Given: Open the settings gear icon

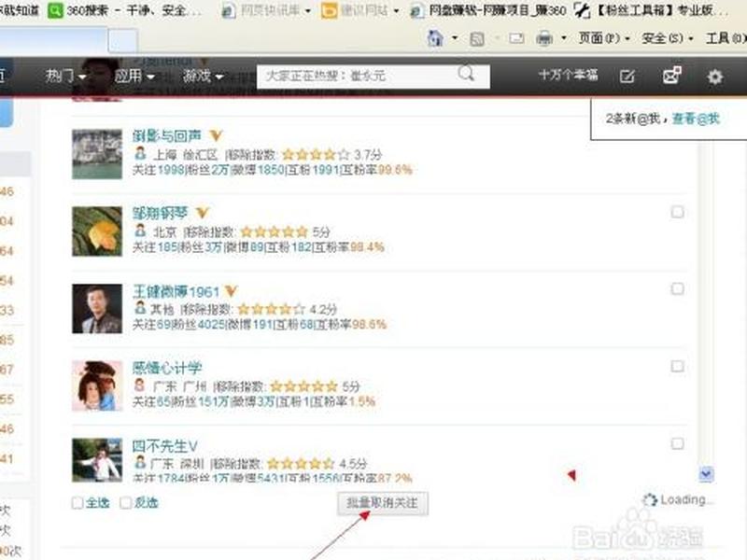Looking at the screenshot, I should click(714, 77).
